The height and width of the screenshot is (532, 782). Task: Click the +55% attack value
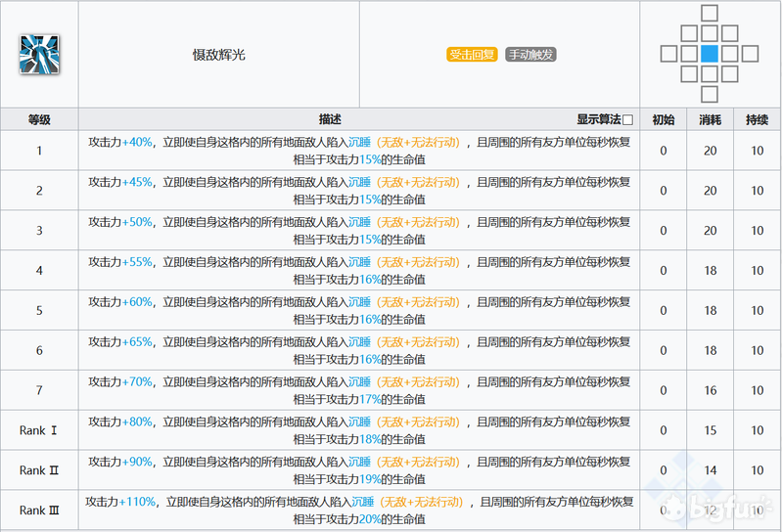pyautogui.click(x=137, y=262)
